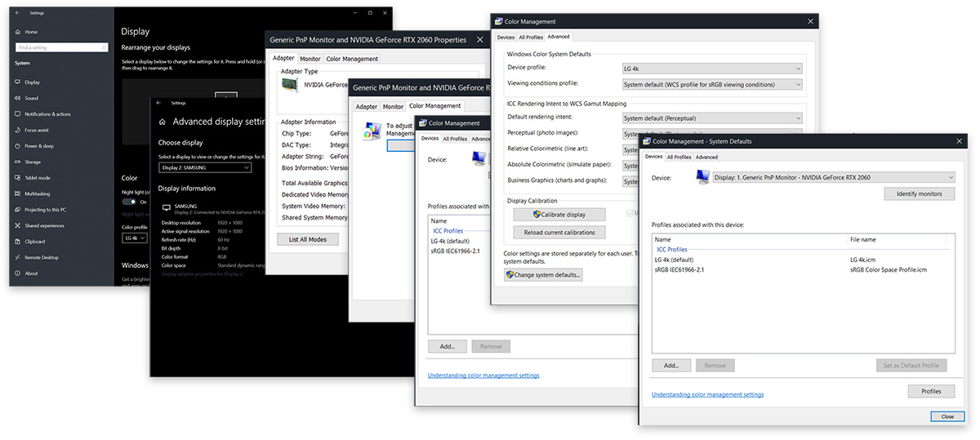Click the Close button in System Defaults
This screenshot has height=440, width=980.
[947, 416]
